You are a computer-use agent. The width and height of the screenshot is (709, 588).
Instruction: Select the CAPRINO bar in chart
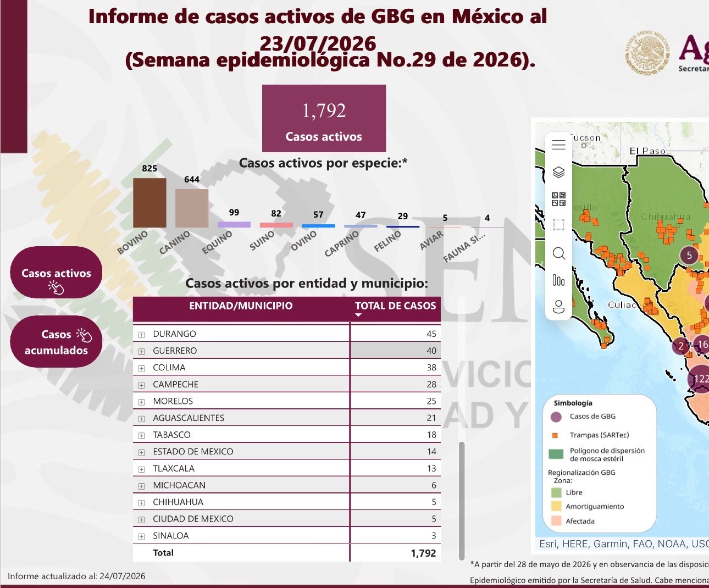(361, 226)
